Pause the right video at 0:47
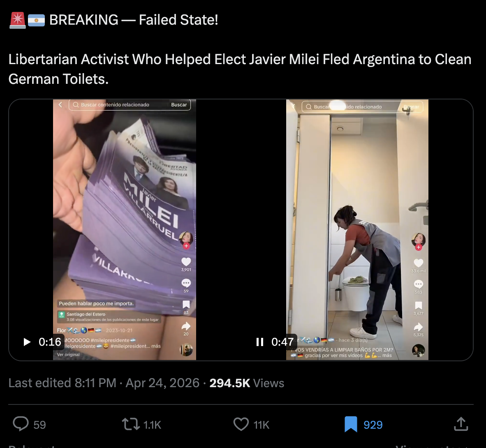This screenshot has width=486, height=448. [260, 342]
